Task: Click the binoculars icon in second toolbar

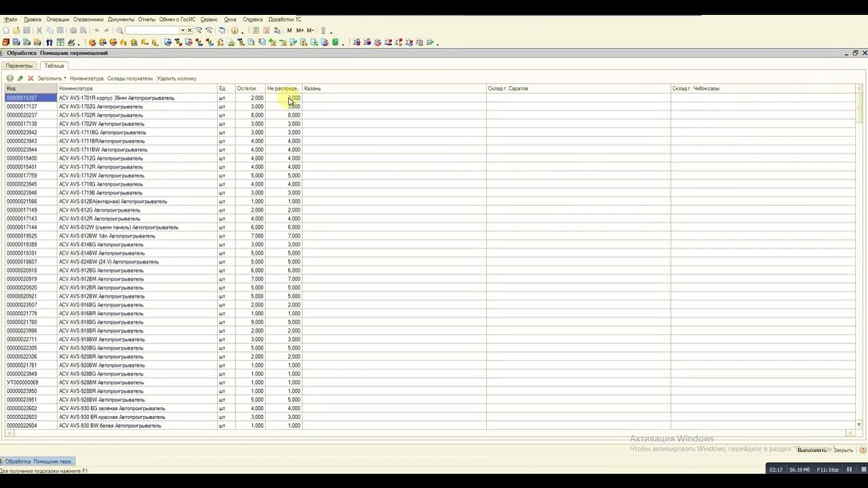Action: 49,42
